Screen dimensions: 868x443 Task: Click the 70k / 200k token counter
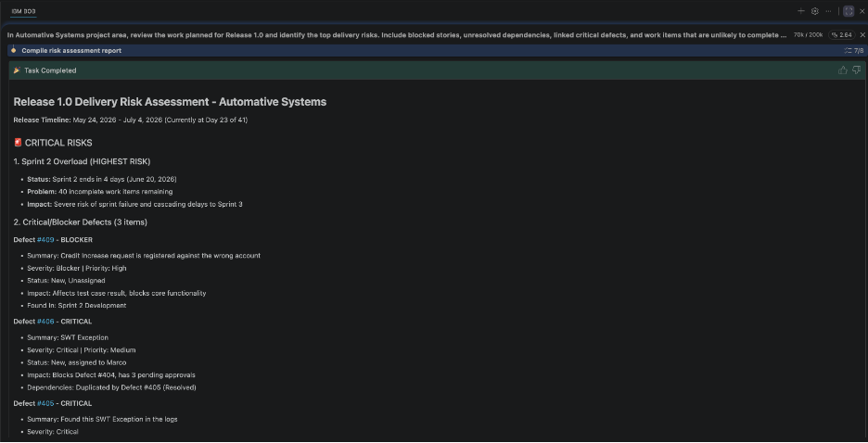pyautogui.click(x=808, y=35)
